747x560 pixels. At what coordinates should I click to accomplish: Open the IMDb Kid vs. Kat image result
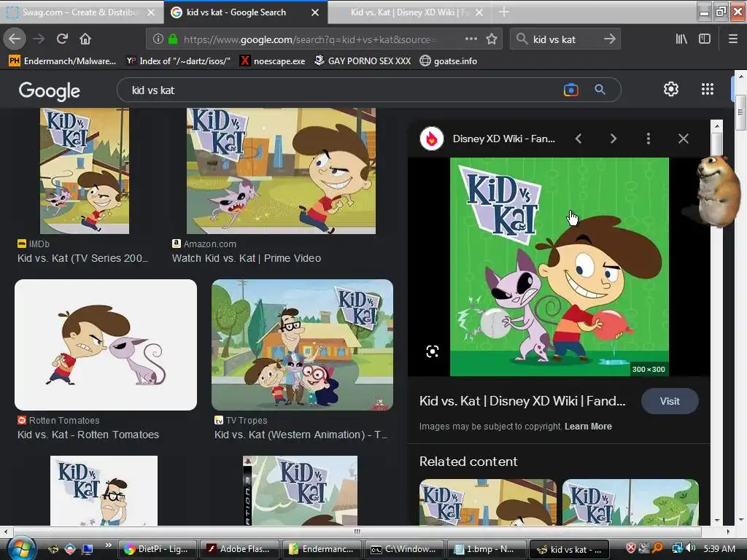[85, 171]
